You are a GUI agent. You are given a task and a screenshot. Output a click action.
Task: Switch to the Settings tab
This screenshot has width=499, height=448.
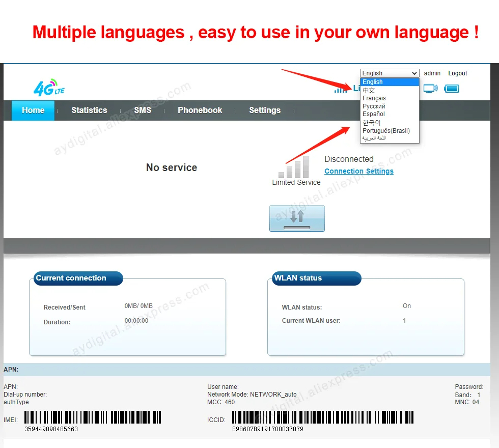click(x=265, y=110)
